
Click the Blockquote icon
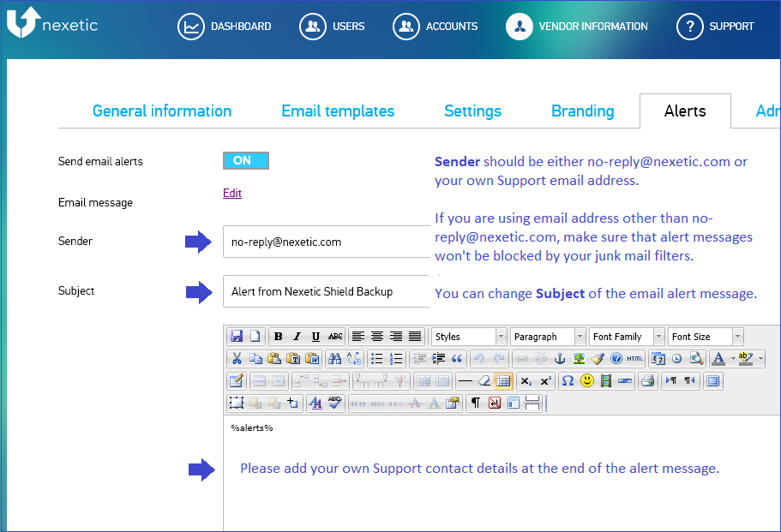point(457,358)
